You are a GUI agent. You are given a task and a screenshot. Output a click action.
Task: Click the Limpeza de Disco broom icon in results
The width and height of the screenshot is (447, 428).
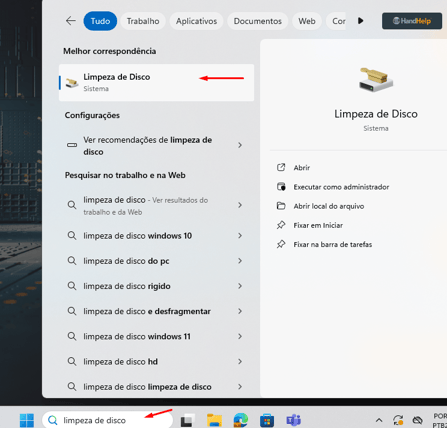click(72, 83)
